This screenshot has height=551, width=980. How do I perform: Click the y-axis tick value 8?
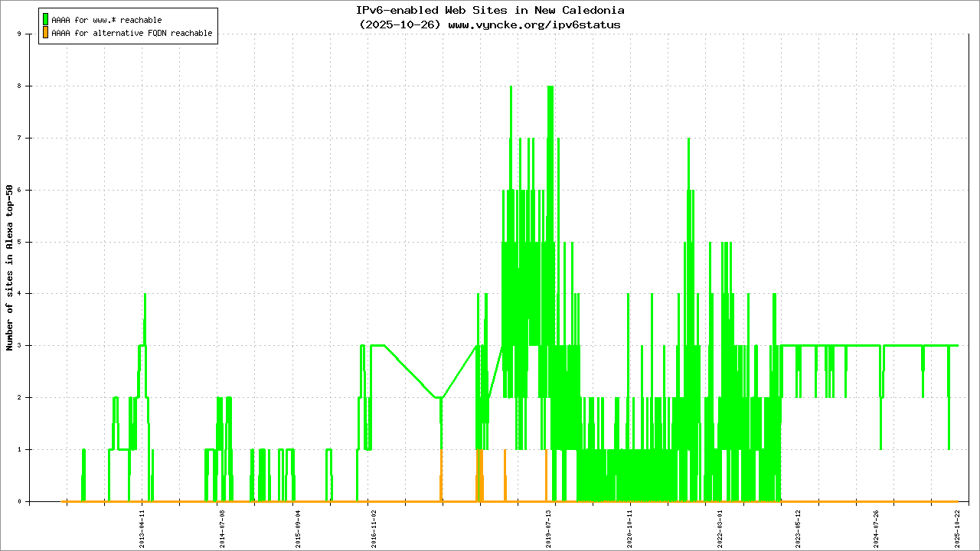point(29,86)
